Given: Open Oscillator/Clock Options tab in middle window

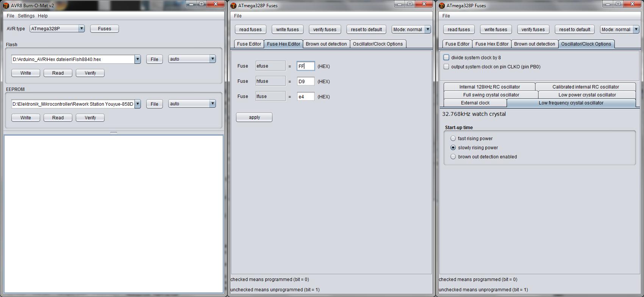Looking at the screenshot, I should point(378,44).
